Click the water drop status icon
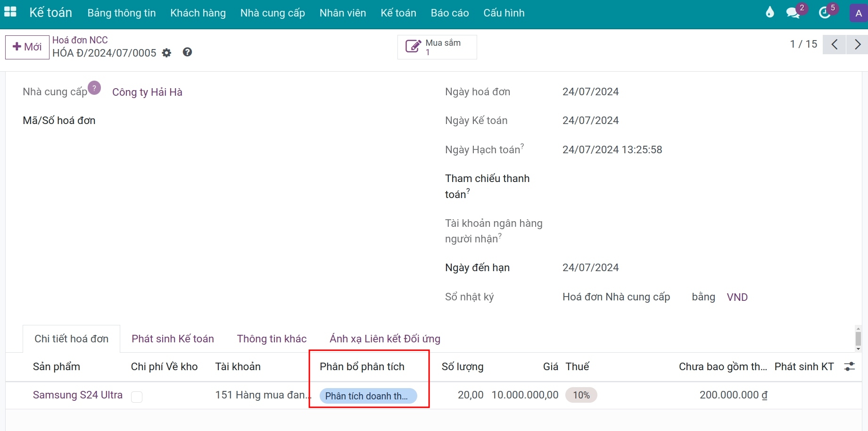 [770, 13]
